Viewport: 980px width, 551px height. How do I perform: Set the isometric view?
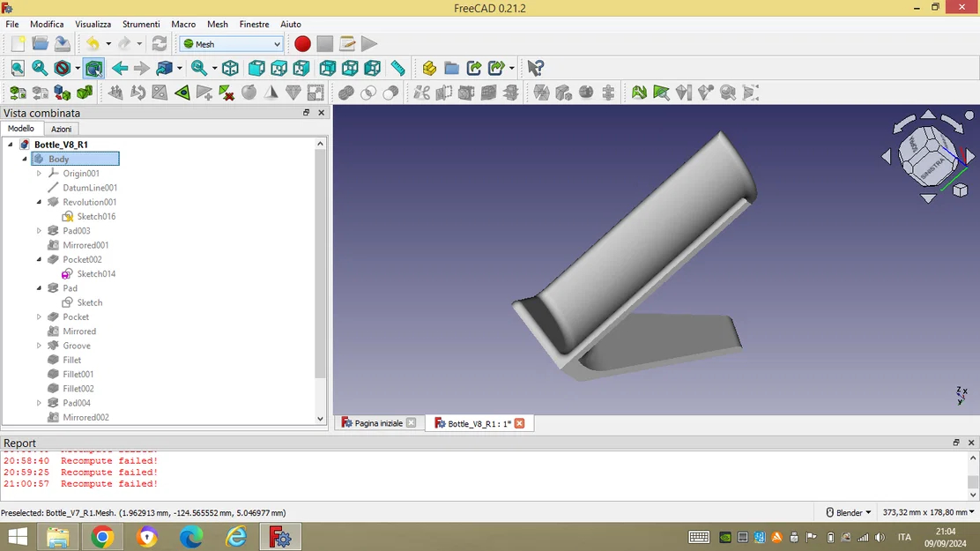[230, 68]
